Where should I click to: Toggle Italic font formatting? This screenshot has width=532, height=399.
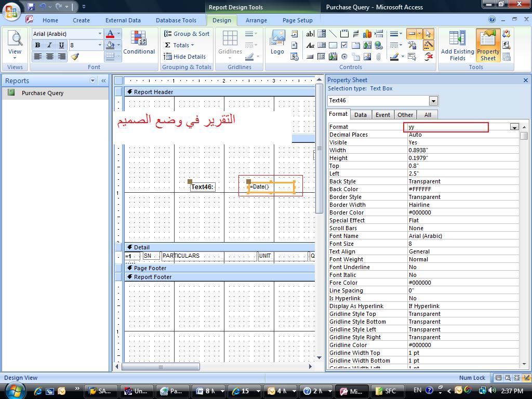click(x=49, y=45)
